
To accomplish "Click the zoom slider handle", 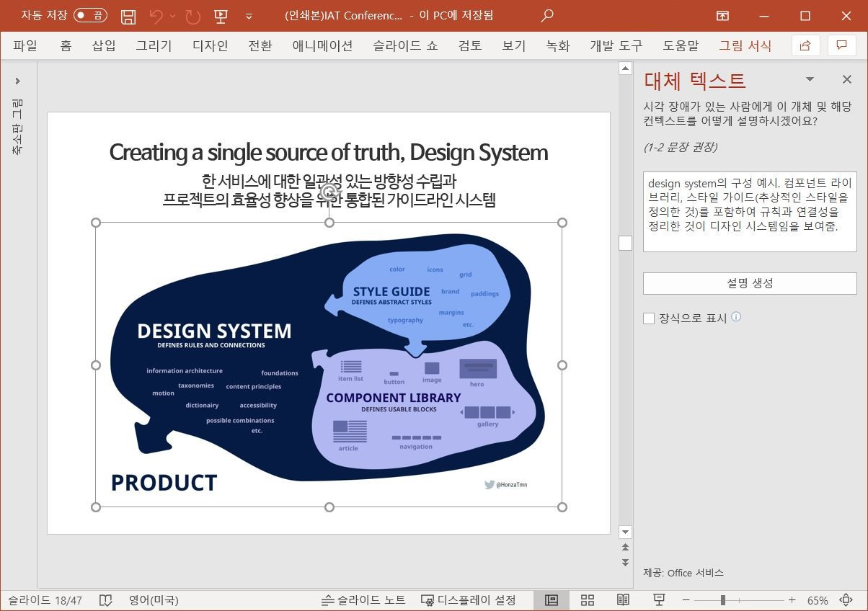I will click(722, 600).
